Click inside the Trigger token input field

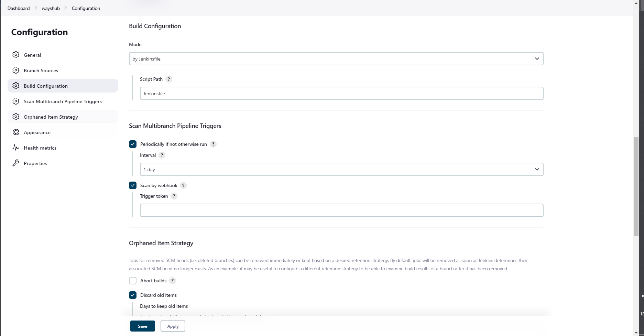click(x=341, y=210)
